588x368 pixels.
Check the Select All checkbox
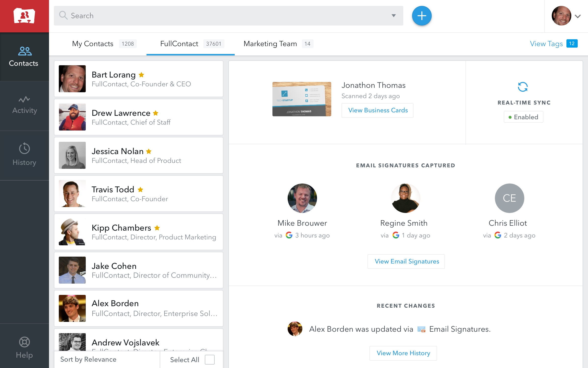coord(210,360)
